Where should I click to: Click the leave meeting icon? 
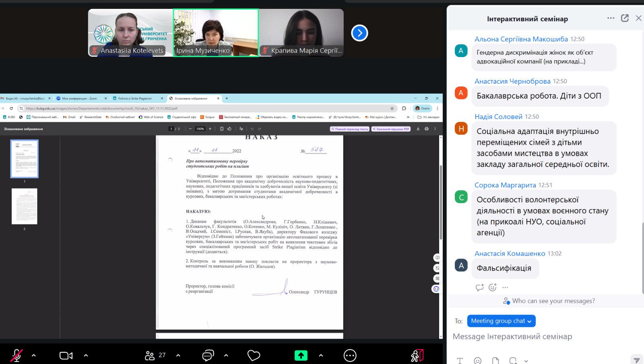tap(417, 356)
